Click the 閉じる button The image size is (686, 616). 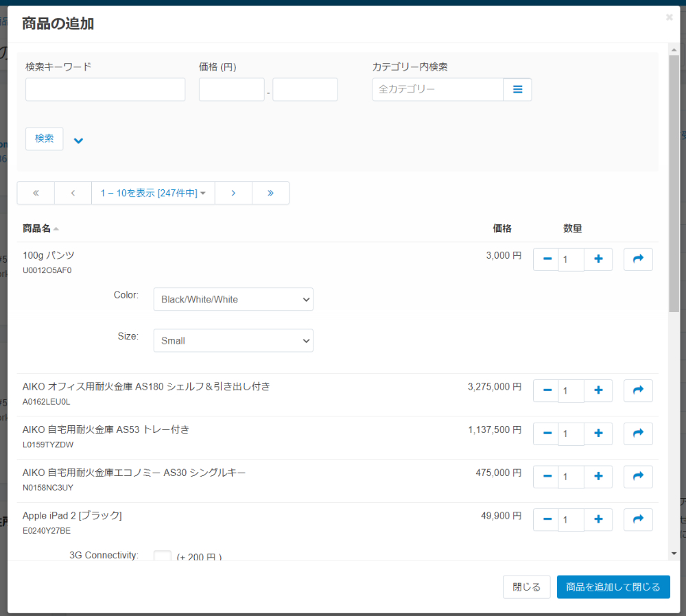pyautogui.click(x=526, y=587)
